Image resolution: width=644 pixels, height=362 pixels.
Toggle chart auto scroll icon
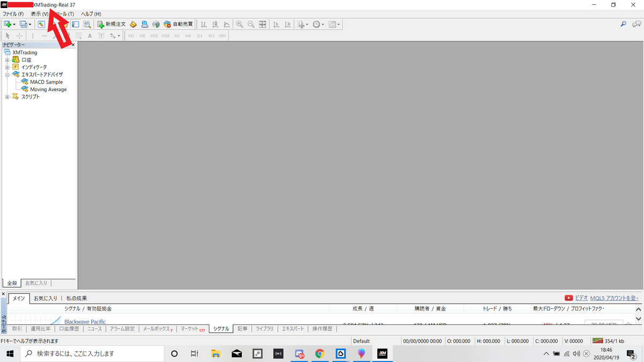pos(276,24)
